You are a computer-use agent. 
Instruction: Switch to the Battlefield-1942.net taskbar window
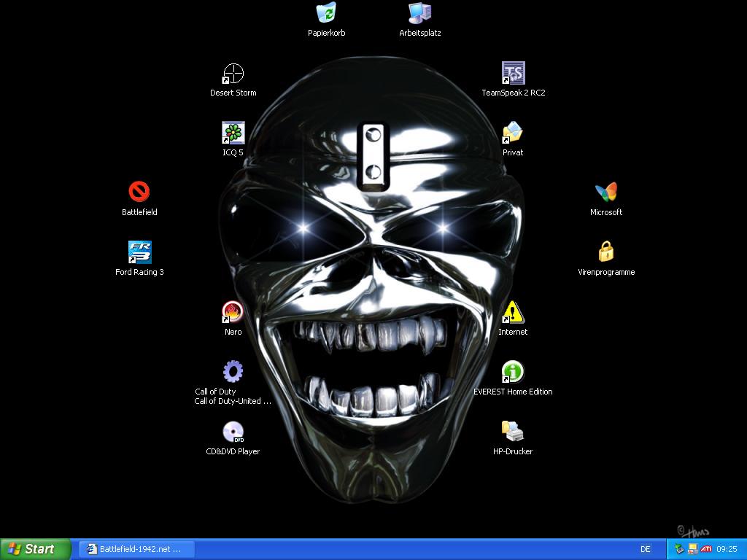click(x=136, y=549)
